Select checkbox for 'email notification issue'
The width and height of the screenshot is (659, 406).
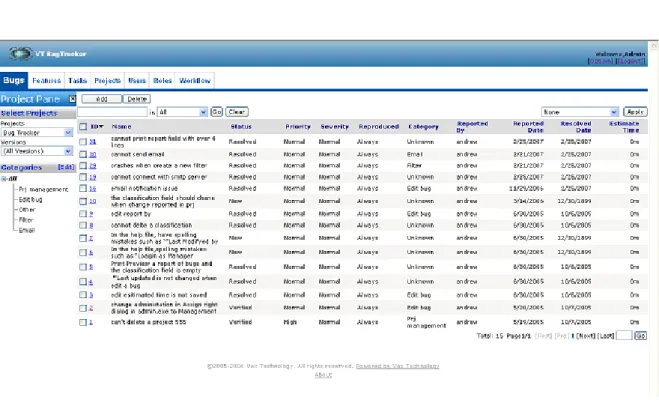(x=83, y=188)
